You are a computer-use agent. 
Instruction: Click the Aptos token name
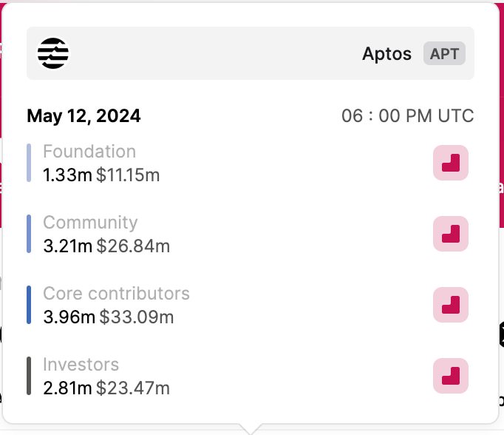pos(386,54)
